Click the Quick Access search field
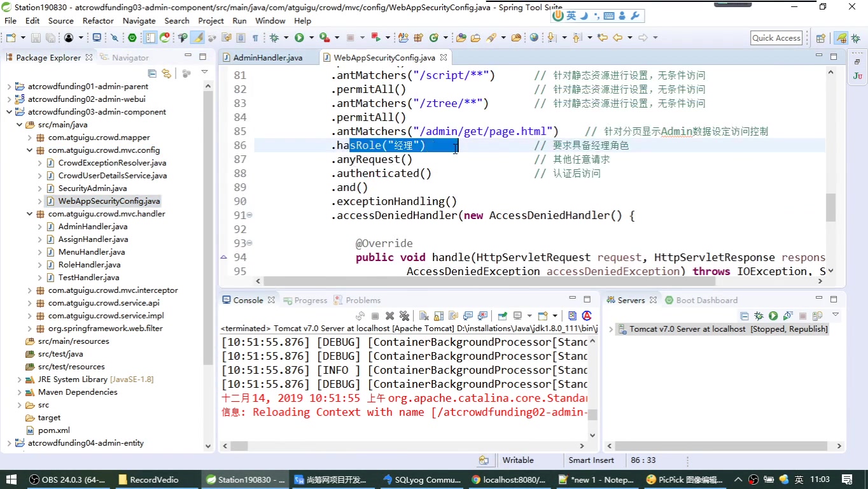Screen dimensions: 868x489 pos(776,38)
